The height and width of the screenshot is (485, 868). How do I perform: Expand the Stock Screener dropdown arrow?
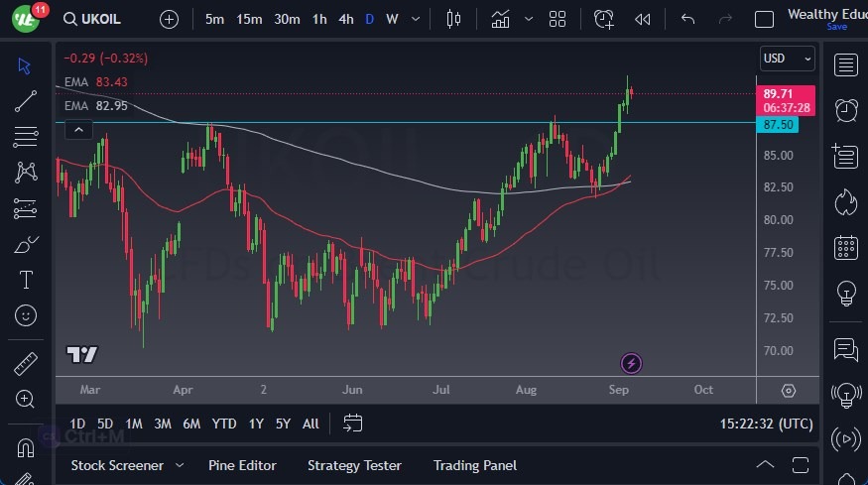pos(180,465)
